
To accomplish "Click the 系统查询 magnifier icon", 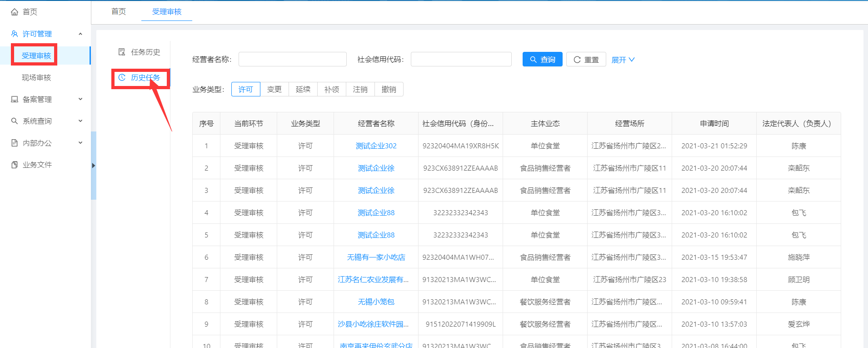I will (15, 121).
